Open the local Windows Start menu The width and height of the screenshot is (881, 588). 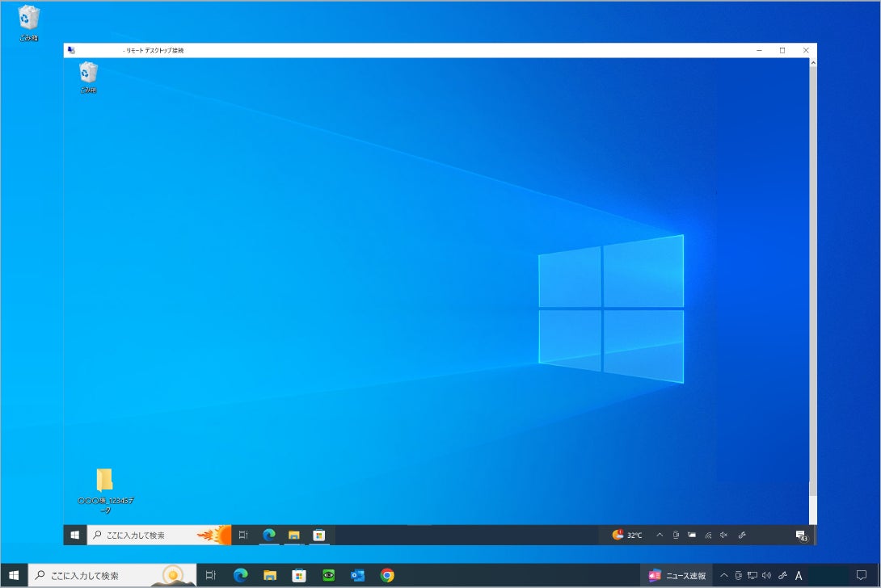coord(14,576)
